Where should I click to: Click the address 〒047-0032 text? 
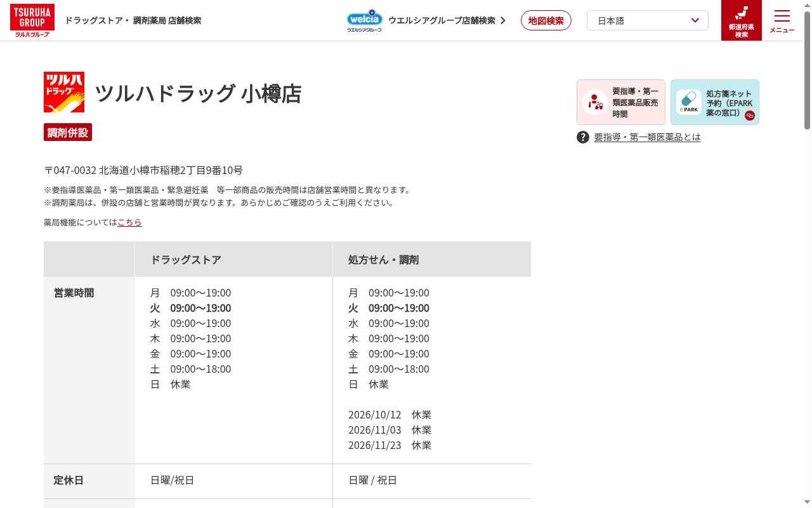click(143, 170)
